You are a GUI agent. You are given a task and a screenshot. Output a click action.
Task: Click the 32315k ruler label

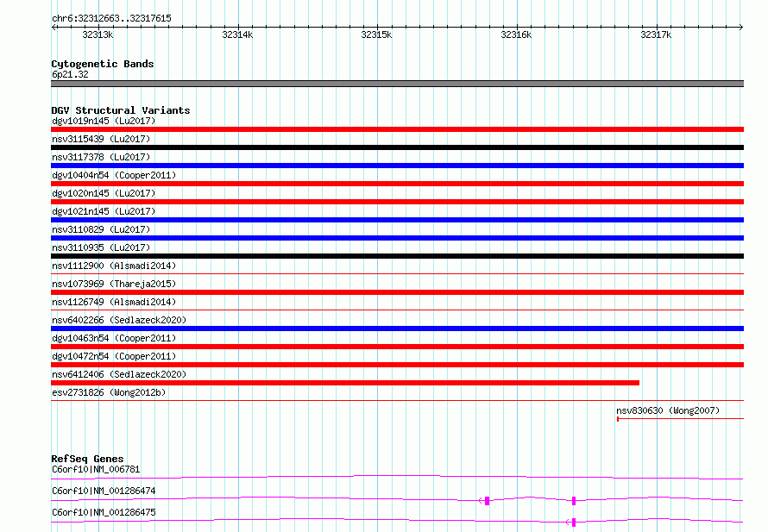376,34
